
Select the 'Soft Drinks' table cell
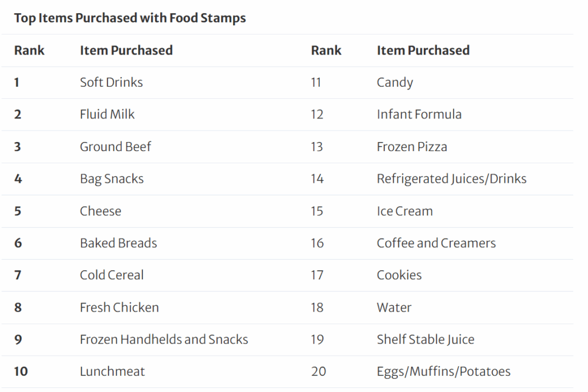pos(111,82)
